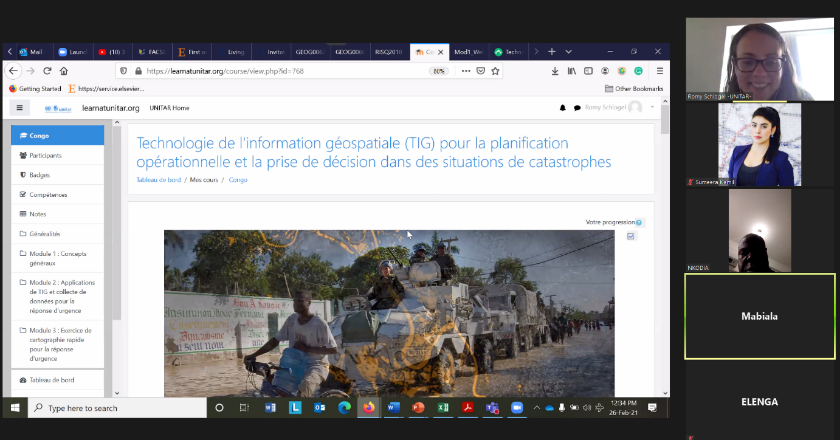
Task: Go to UNITAR Home link
Action: click(x=169, y=108)
